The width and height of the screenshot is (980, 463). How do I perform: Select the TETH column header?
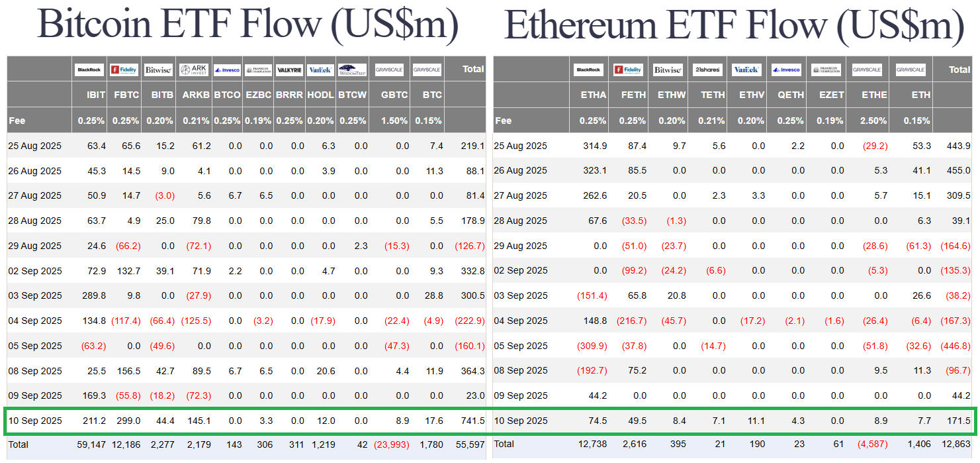point(713,95)
